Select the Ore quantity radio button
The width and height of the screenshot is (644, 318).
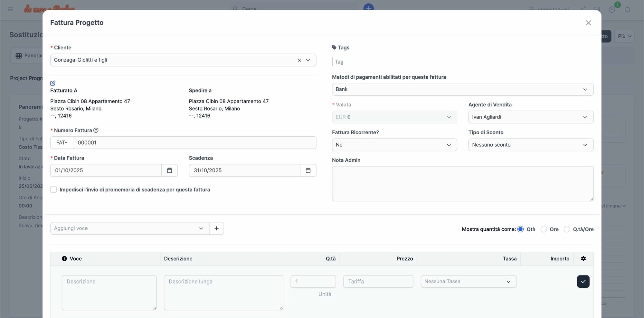pyautogui.click(x=544, y=229)
